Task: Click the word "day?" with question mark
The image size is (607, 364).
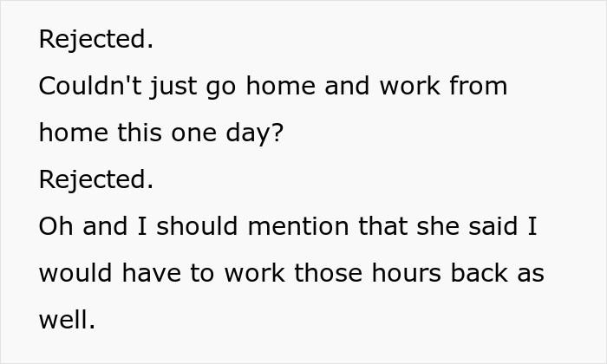Action: (x=255, y=133)
